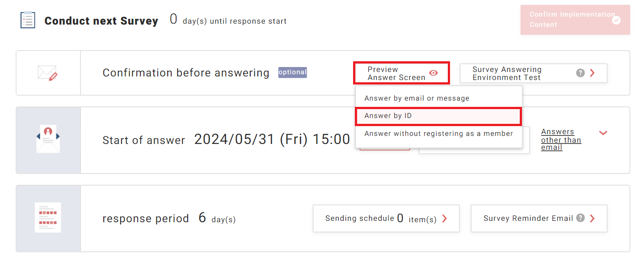Select Answer by email or message
Screen dimensions: 644x262
tap(417, 98)
